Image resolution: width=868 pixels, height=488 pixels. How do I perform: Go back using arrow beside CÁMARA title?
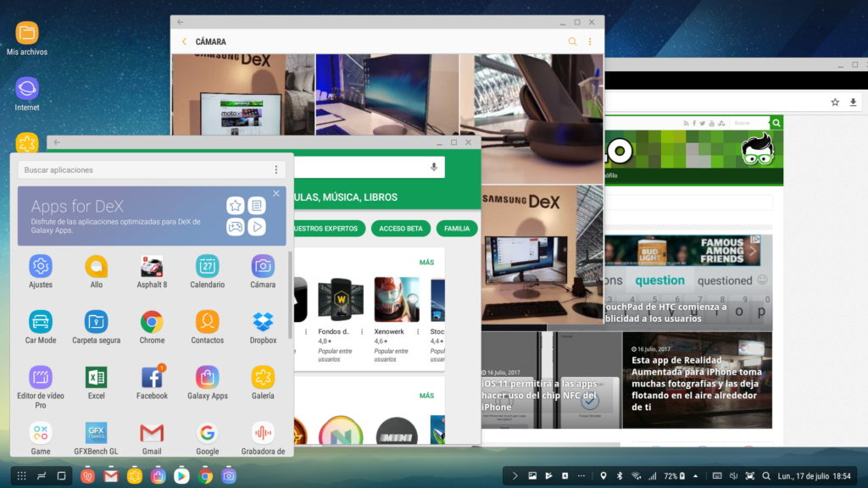(184, 42)
